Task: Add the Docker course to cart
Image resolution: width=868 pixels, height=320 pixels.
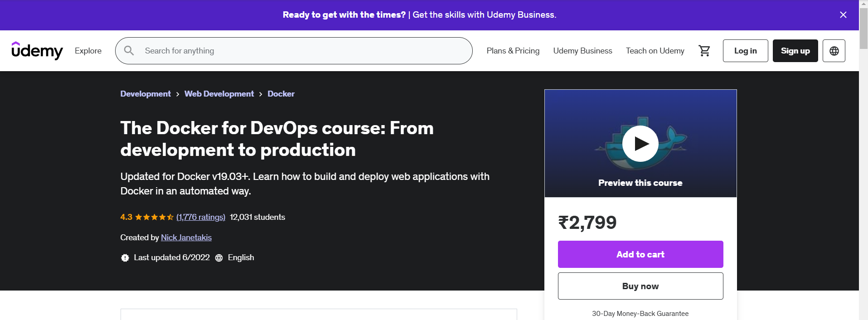Action: tap(640, 254)
